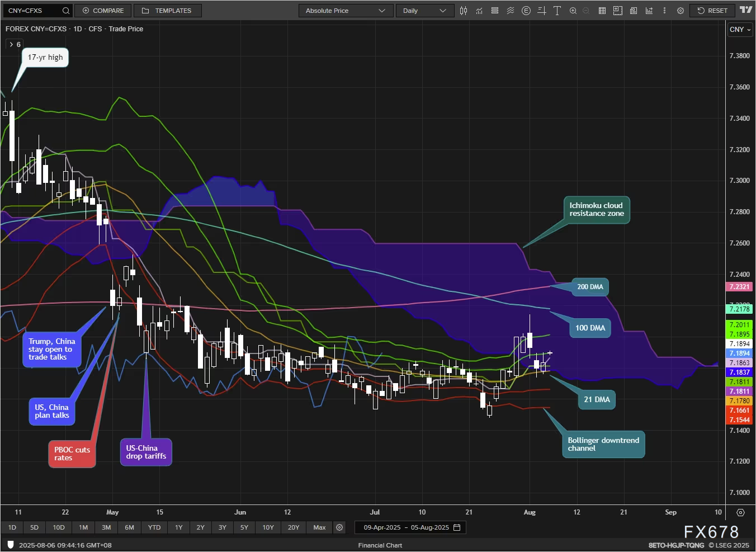Viewport: 756px width, 552px height.
Task: Click the COMPARE button
Action: 103,11
